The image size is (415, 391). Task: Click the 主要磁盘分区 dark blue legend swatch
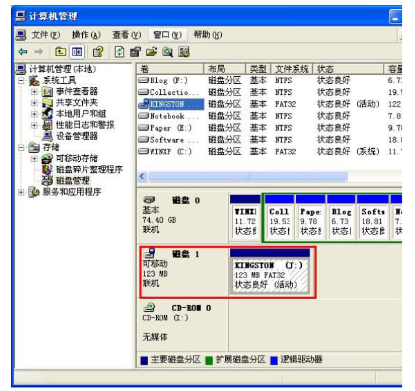click(144, 361)
